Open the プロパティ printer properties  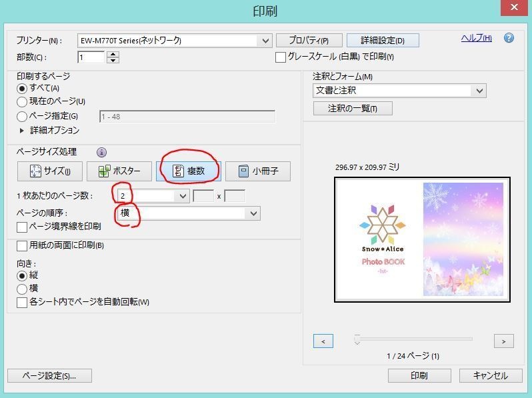(x=309, y=41)
